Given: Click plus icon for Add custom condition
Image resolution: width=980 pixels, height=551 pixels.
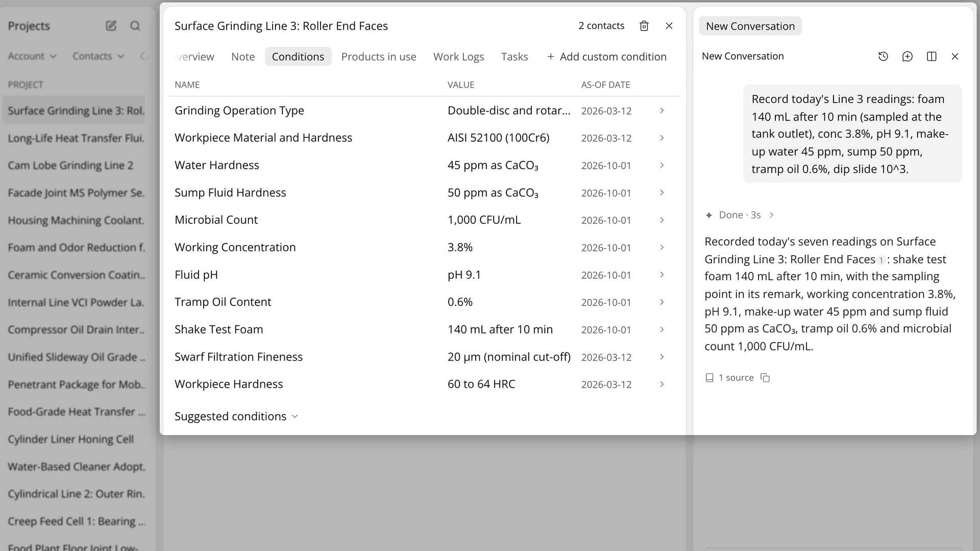Looking at the screenshot, I should [x=551, y=57].
